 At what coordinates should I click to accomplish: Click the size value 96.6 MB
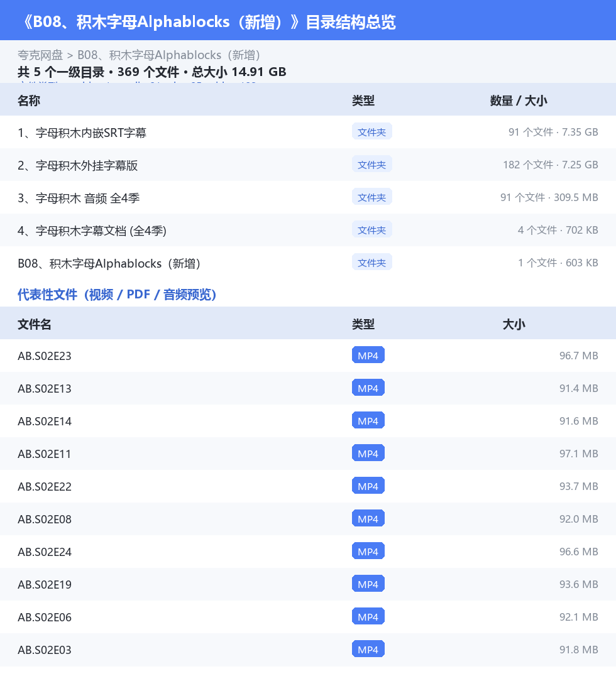pyautogui.click(x=578, y=552)
